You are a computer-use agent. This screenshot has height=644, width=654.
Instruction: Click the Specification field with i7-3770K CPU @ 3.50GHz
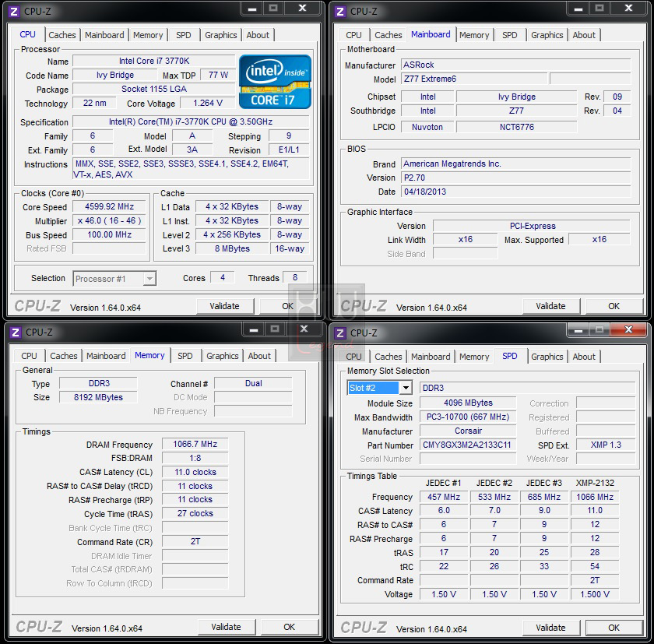(x=191, y=121)
